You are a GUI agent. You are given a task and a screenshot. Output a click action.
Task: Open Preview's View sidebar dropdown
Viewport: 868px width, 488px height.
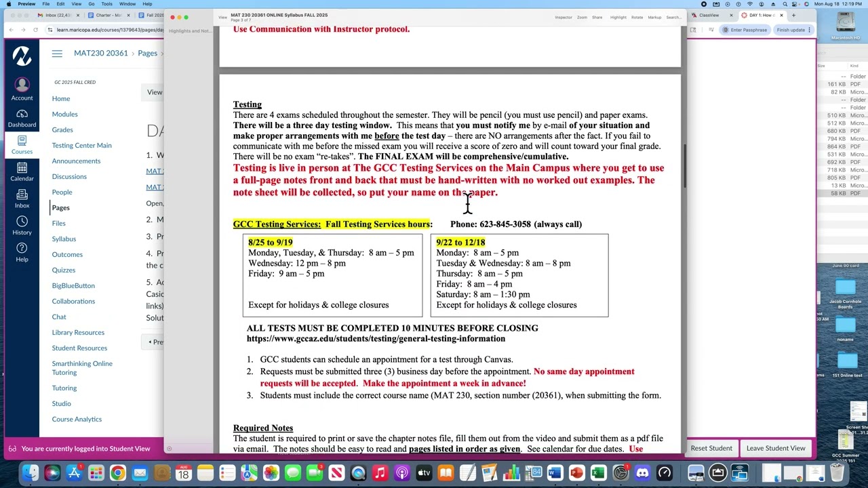(x=222, y=17)
